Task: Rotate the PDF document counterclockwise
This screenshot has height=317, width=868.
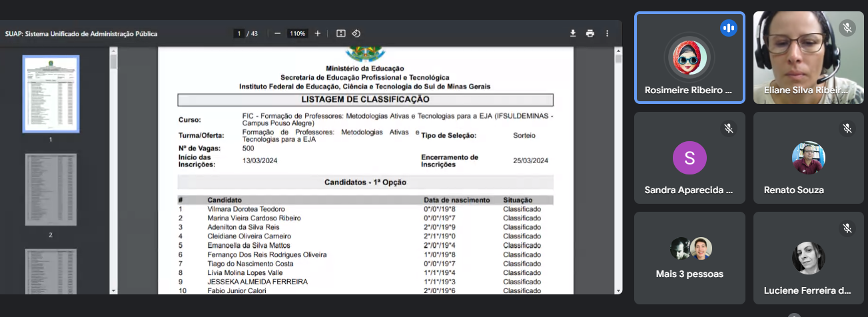Action: pos(356,33)
